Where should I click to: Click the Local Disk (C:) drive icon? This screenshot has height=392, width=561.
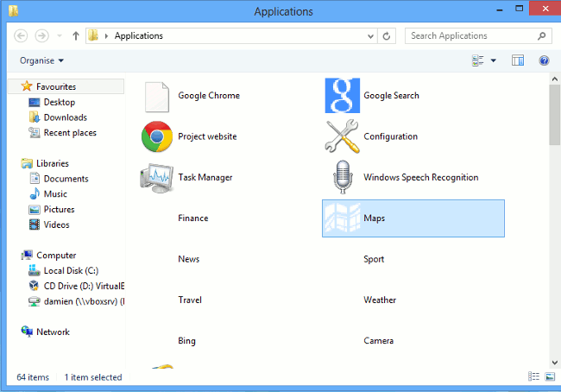point(34,270)
